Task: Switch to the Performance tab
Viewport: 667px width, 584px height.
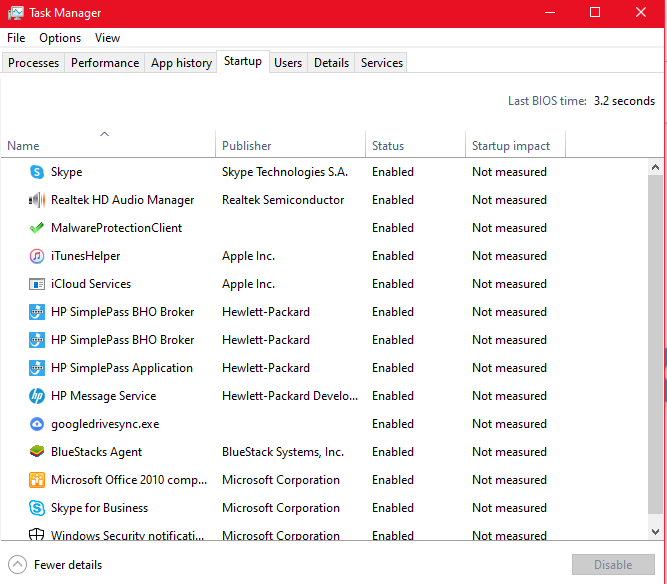Action: 105,63
